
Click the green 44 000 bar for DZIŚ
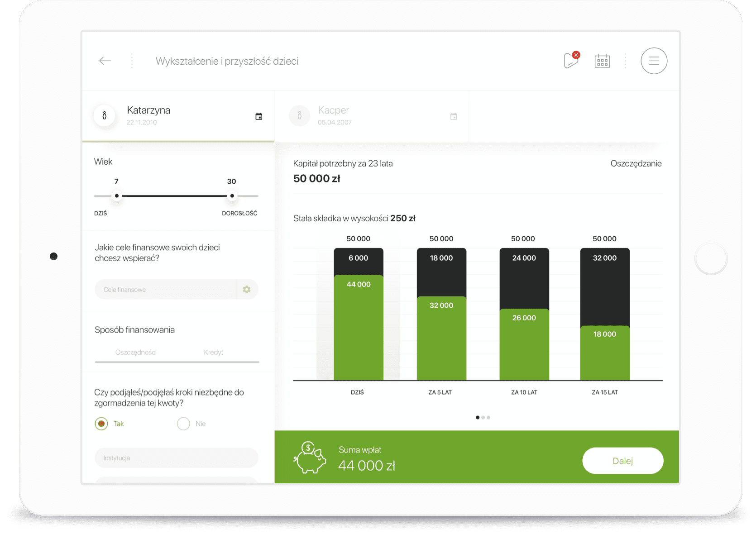click(x=359, y=328)
